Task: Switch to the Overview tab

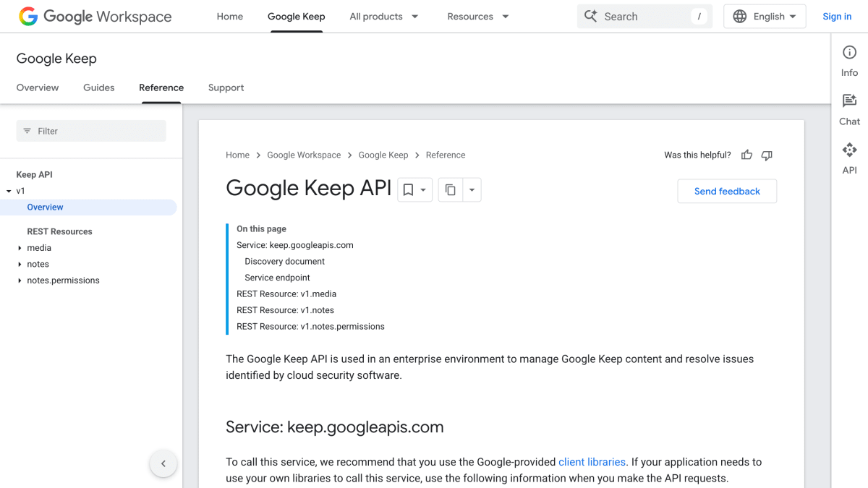Action: click(x=38, y=87)
